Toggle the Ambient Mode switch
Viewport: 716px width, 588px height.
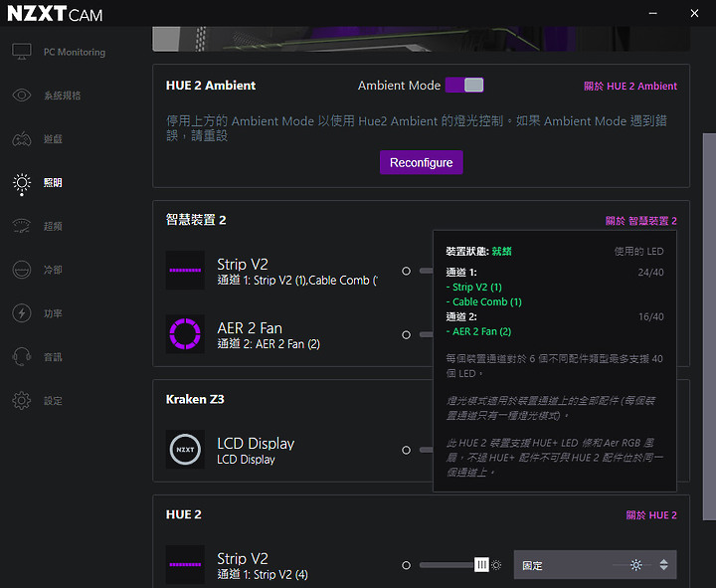[464, 85]
